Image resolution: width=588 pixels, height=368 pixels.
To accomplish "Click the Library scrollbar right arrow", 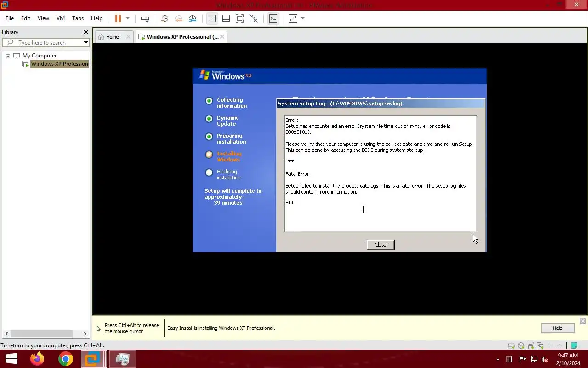I will 85,334.
